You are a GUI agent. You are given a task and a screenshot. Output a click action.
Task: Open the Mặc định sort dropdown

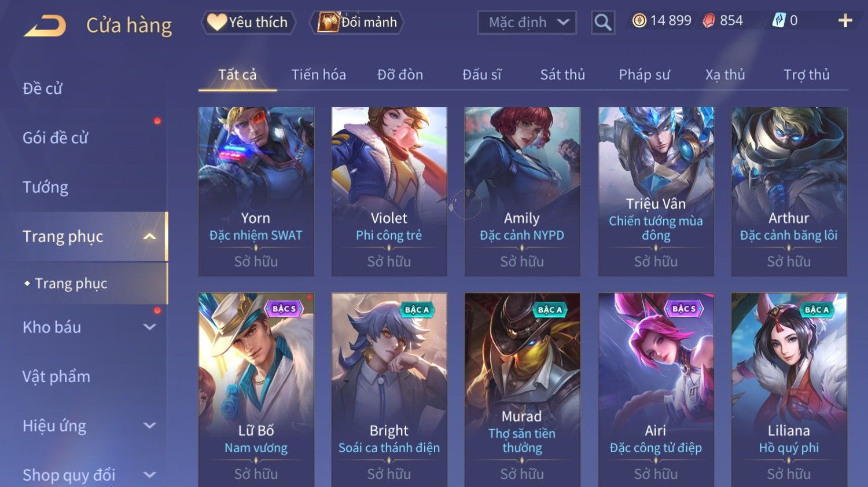click(x=527, y=23)
